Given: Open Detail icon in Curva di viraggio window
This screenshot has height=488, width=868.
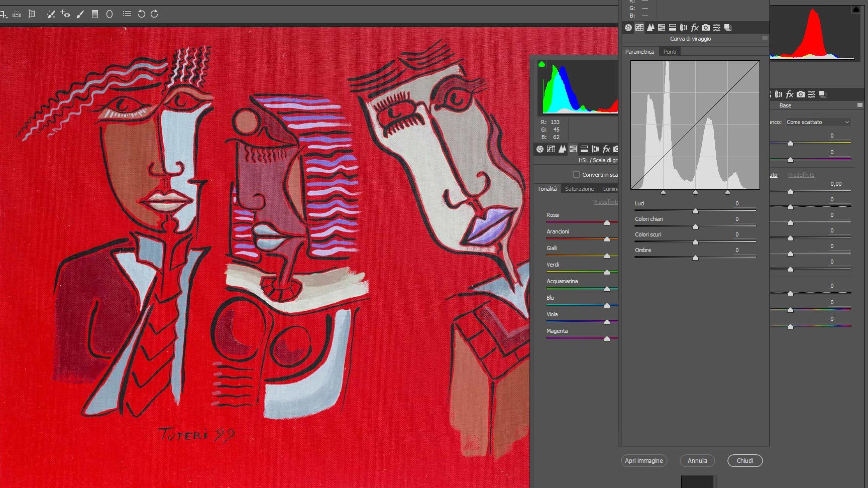Looking at the screenshot, I should (650, 28).
